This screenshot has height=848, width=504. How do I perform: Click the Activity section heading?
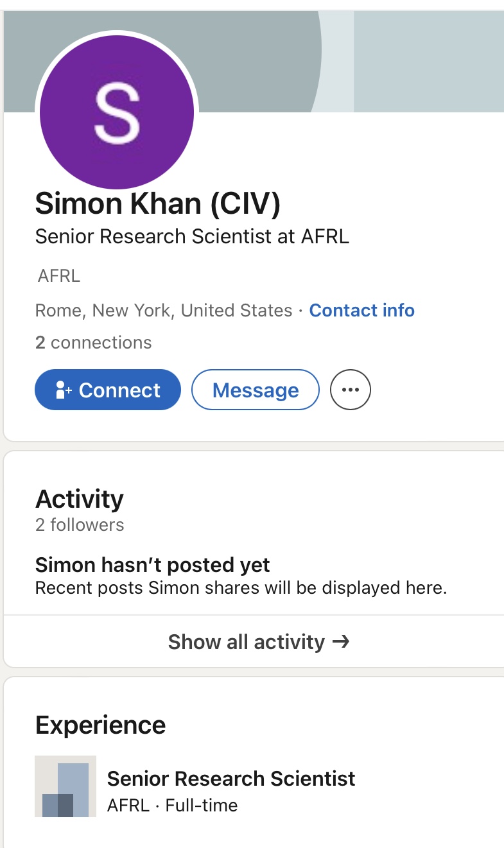[x=80, y=499]
